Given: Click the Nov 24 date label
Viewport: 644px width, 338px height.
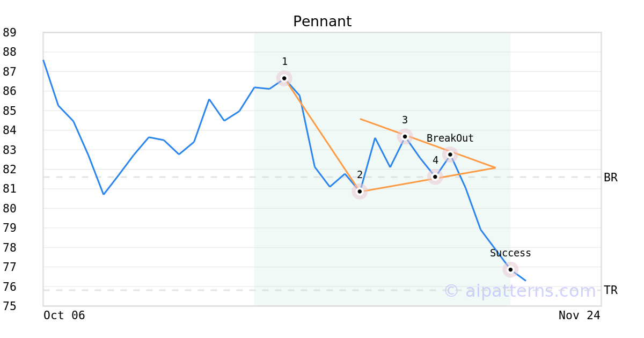Looking at the screenshot, I should click(x=580, y=315).
